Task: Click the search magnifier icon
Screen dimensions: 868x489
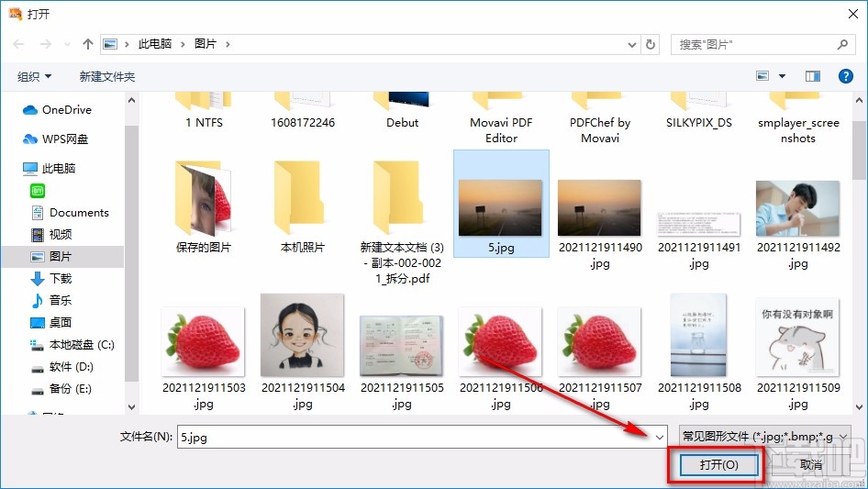Action: pyautogui.click(x=842, y=44)
